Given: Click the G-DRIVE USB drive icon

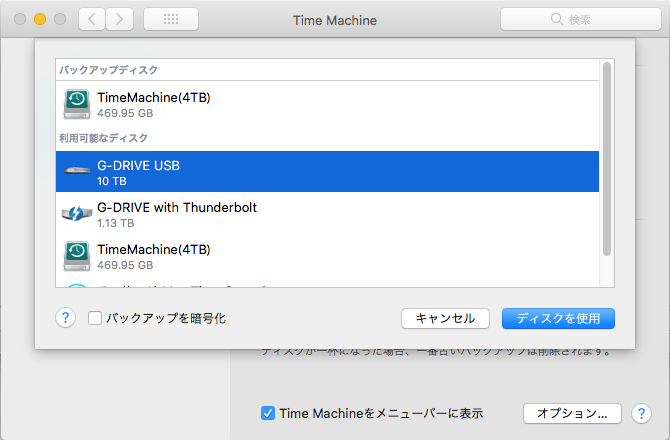Looking at the screenshot, I should [77, 171].
